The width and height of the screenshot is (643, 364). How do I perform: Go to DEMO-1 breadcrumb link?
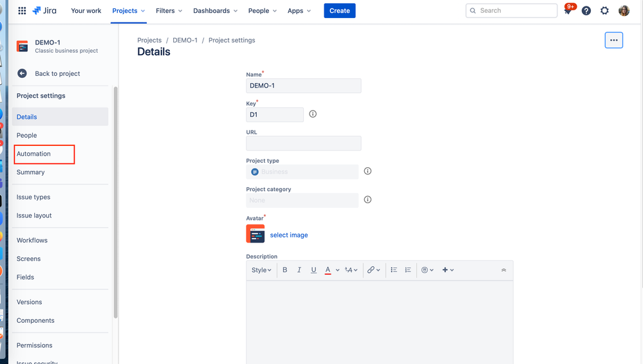(x=185, y=40)
